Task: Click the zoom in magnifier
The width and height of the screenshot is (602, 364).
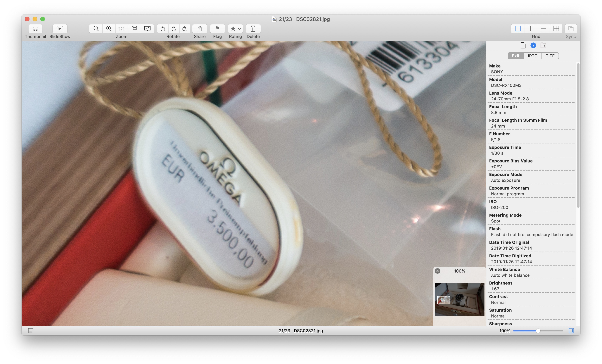Action: click(x=109, y=29)
